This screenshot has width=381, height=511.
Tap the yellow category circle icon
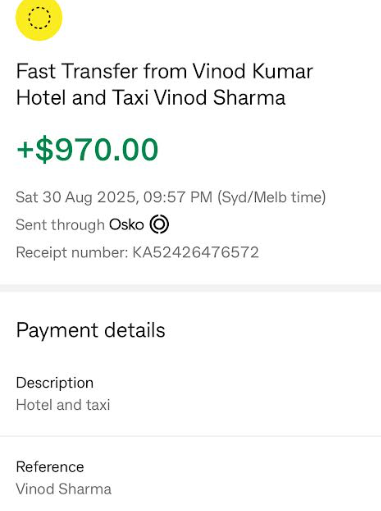(x=39, y=18)
